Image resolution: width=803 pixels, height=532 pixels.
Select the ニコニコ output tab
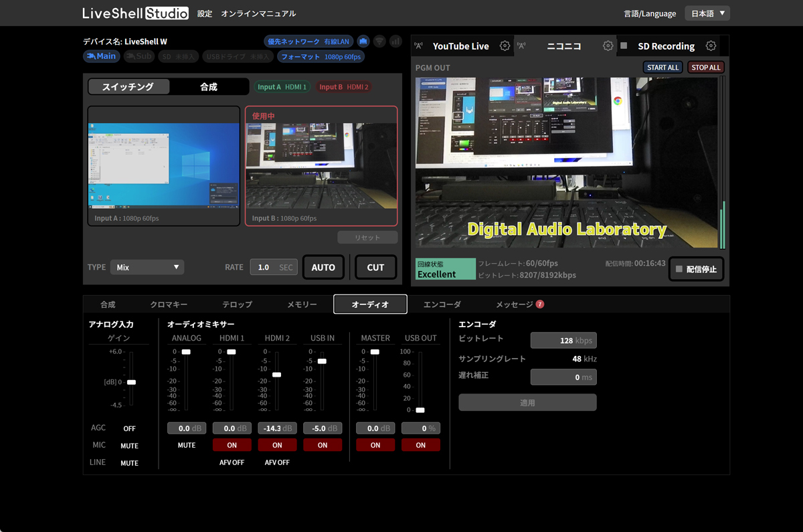565,46
